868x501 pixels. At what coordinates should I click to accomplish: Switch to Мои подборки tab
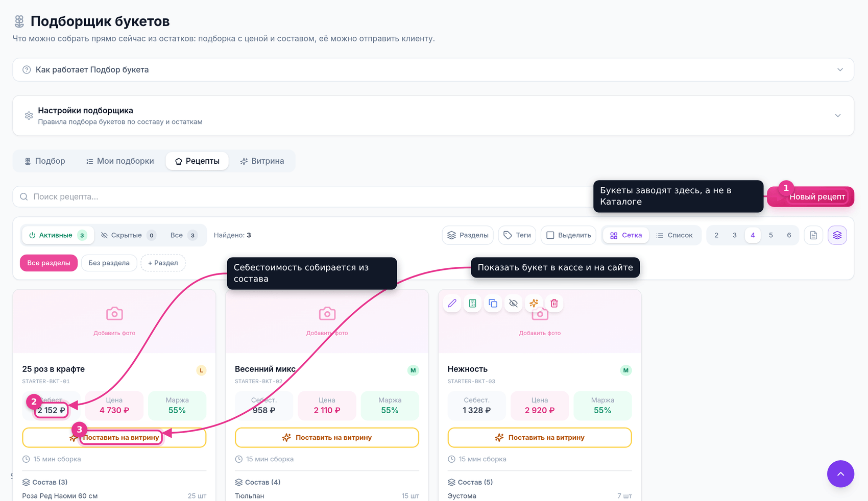[x=120, y=161]
